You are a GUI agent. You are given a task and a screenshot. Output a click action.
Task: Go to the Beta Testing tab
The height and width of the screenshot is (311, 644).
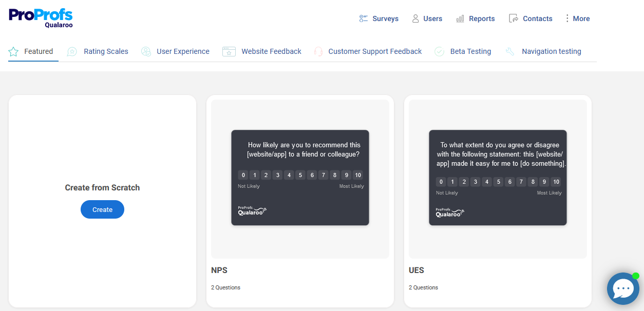(x=470, y=51)
